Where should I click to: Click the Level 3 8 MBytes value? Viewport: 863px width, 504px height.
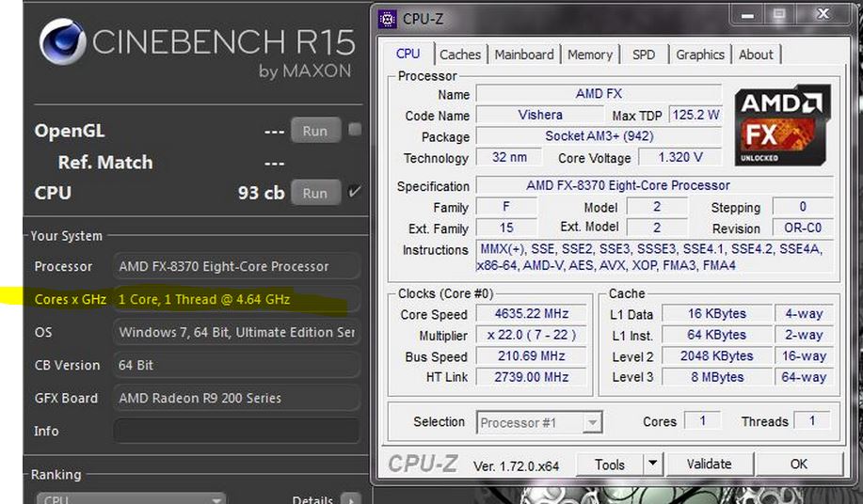point(716,377)
